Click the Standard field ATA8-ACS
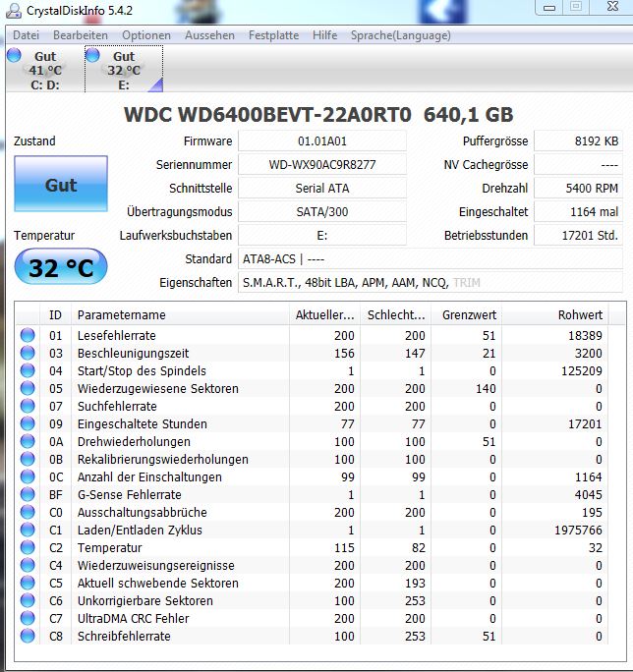 431,258
